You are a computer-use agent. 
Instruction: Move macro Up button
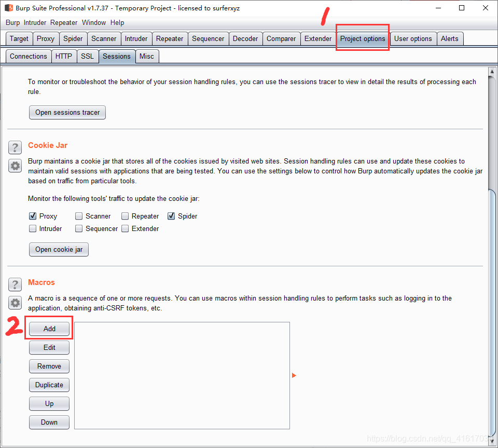pyautogui.click(x=49, y=403)
